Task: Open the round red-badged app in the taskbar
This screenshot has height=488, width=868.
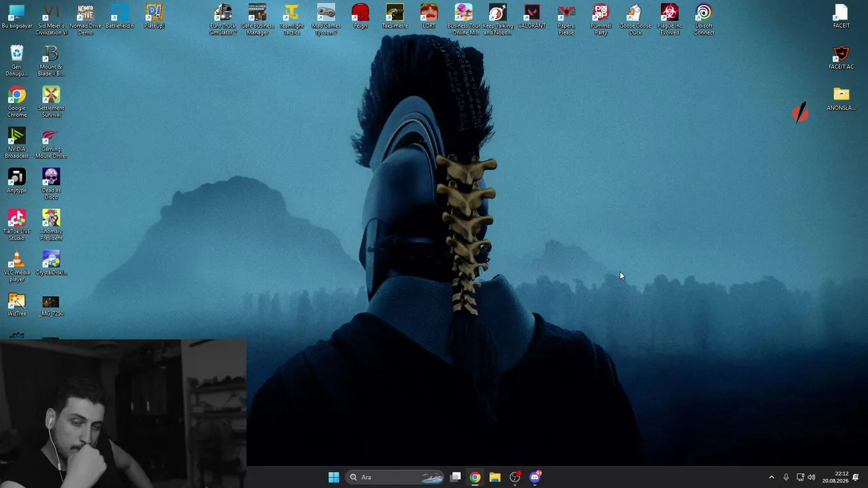Action: (x=515, y=477)
